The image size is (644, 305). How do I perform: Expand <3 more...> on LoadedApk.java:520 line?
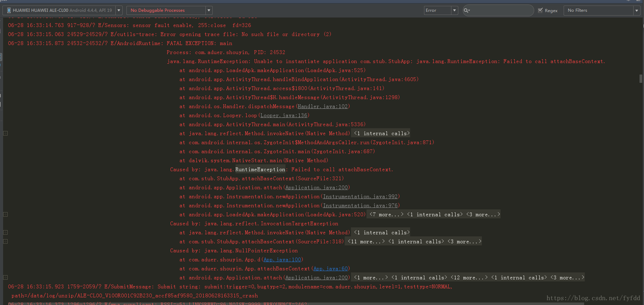483,215
